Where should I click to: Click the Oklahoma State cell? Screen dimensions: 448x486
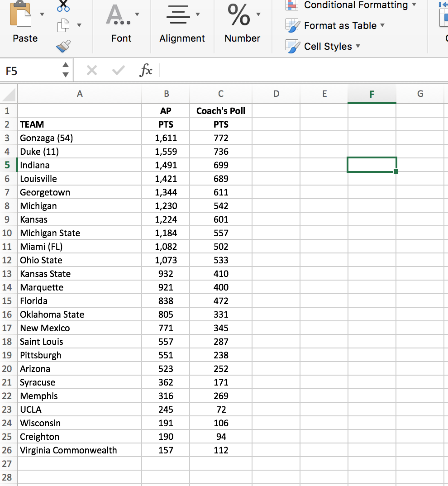80,314
